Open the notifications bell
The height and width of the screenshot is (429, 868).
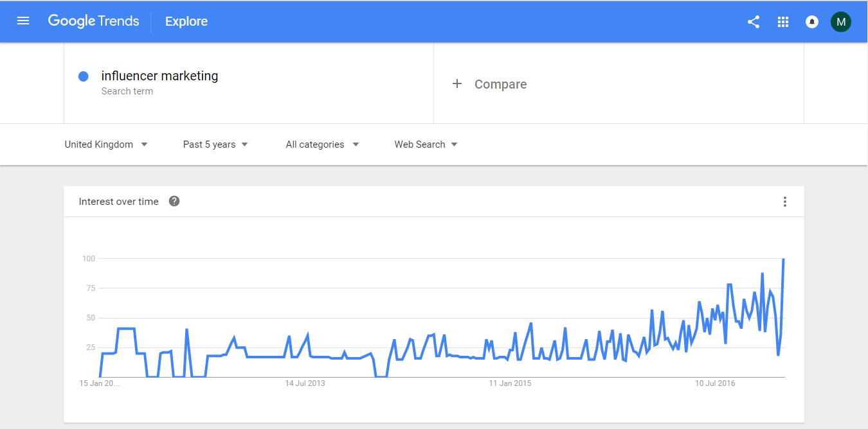(812, 22)
